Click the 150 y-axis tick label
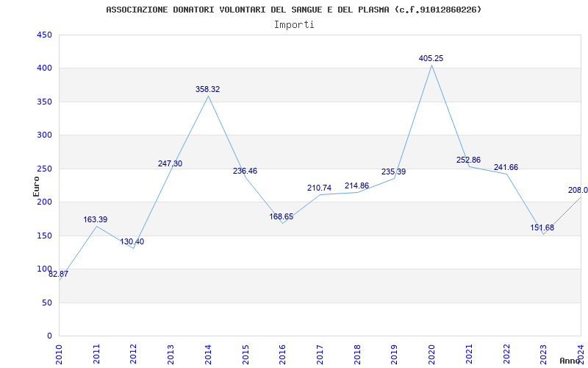The height and width of the screenshot is (368, 588). pos(44,236)
